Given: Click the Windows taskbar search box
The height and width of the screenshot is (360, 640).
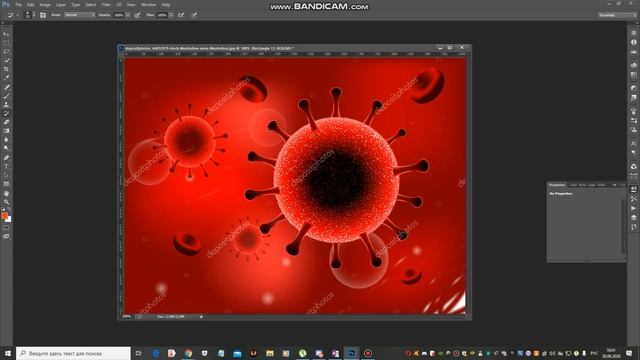Looking at the screenshot, I should (x=73, y=353).
